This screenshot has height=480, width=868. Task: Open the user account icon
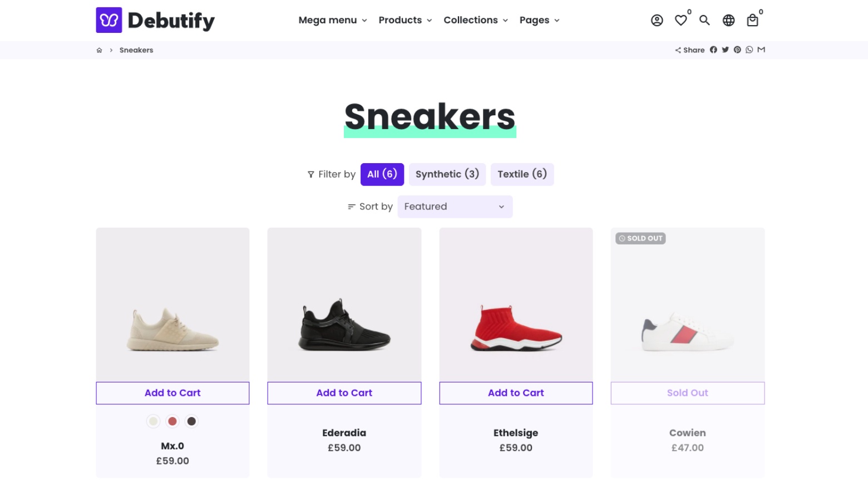coord(657,21)
